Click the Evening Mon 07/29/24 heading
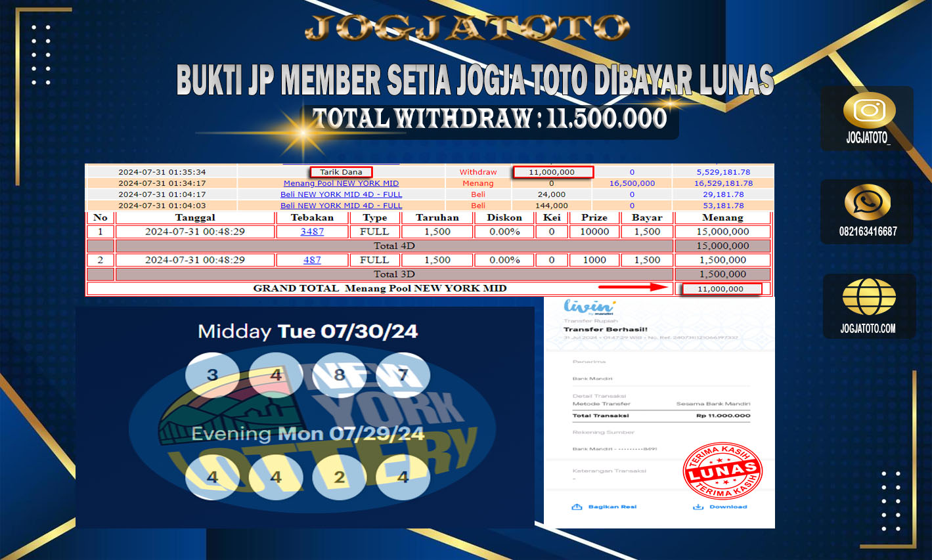This screenshot has height=560, width=932. [308, 433]
